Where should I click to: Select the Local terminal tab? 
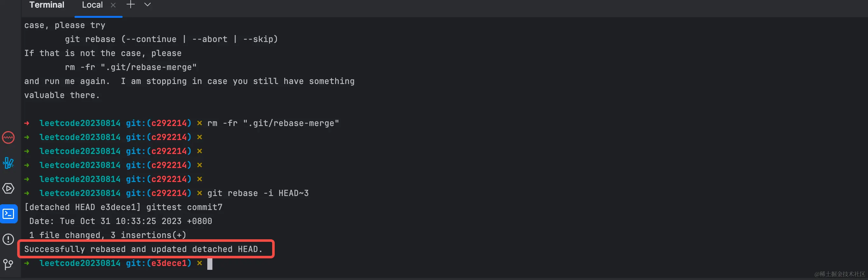[x=92, y=5]
